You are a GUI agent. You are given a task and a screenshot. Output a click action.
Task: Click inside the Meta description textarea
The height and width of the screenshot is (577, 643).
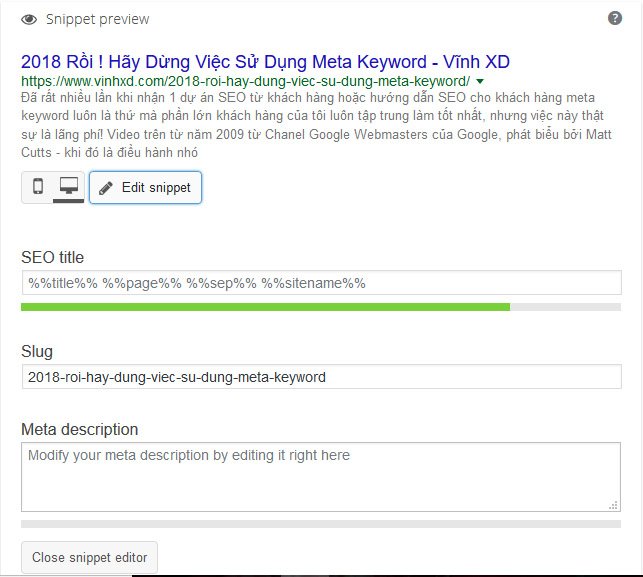320,478
